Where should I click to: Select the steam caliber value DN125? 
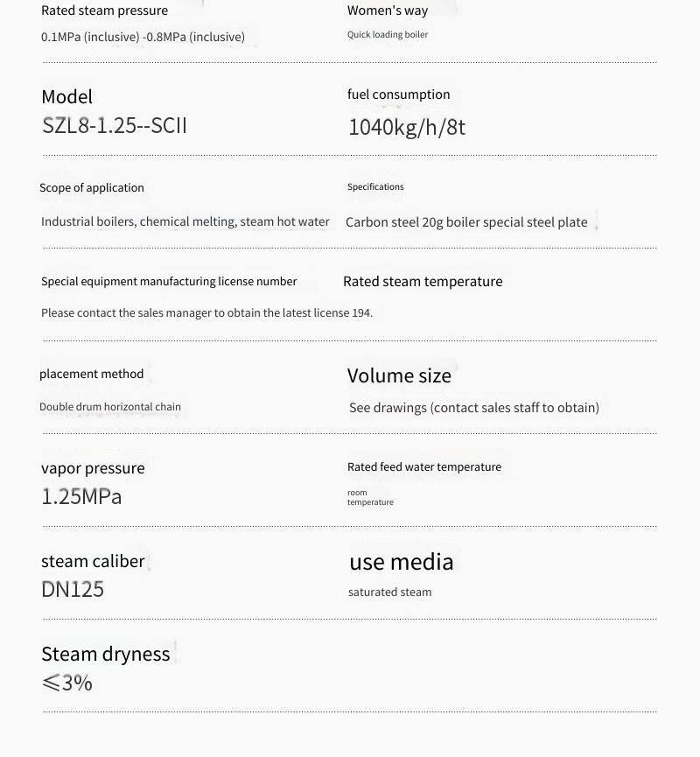click(x=73, y=589)
